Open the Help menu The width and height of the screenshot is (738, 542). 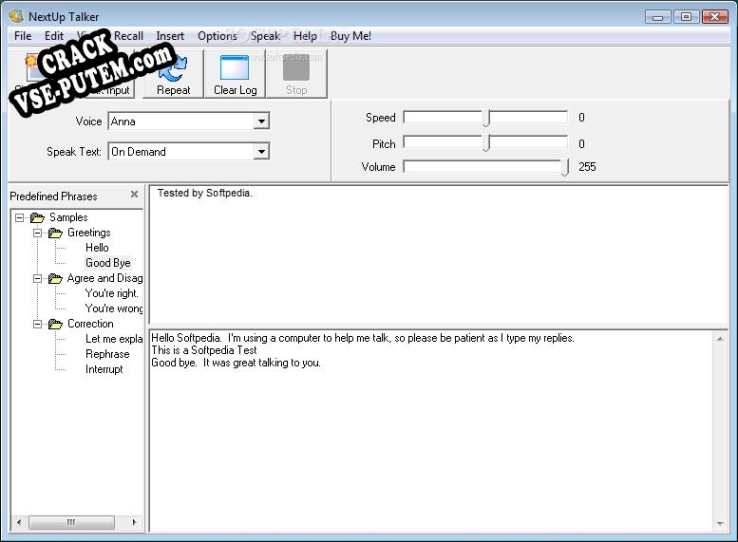point(305,36)
